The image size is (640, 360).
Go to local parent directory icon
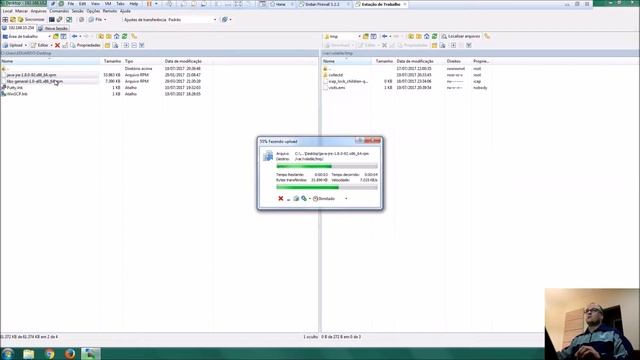(101, 36)
